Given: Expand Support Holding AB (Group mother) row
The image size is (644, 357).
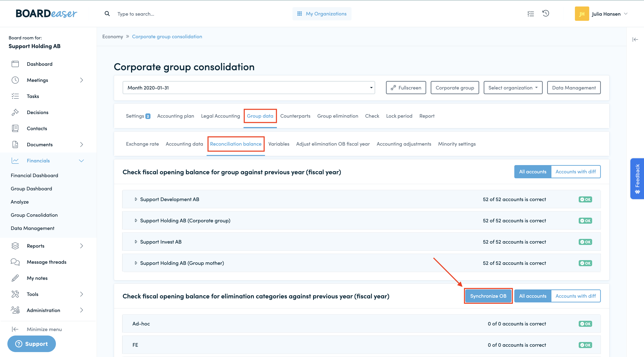Looking at the screenshot, I should 136,263.
